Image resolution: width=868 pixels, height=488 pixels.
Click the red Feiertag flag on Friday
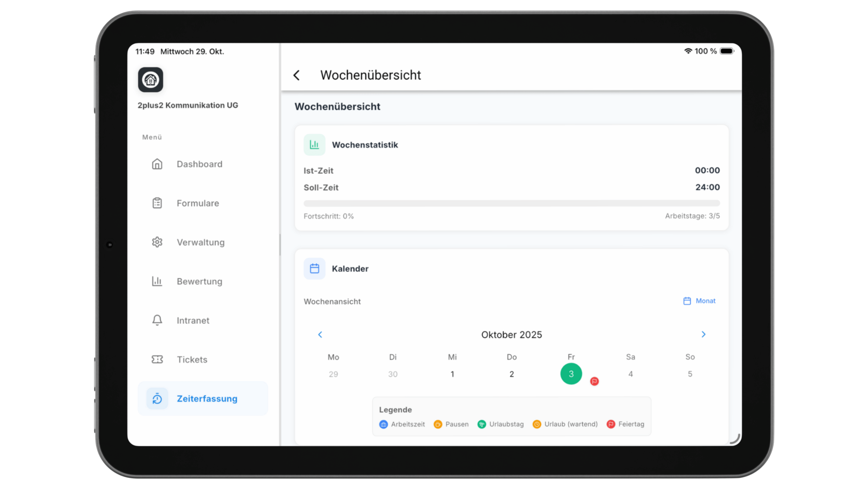point(594,381)
